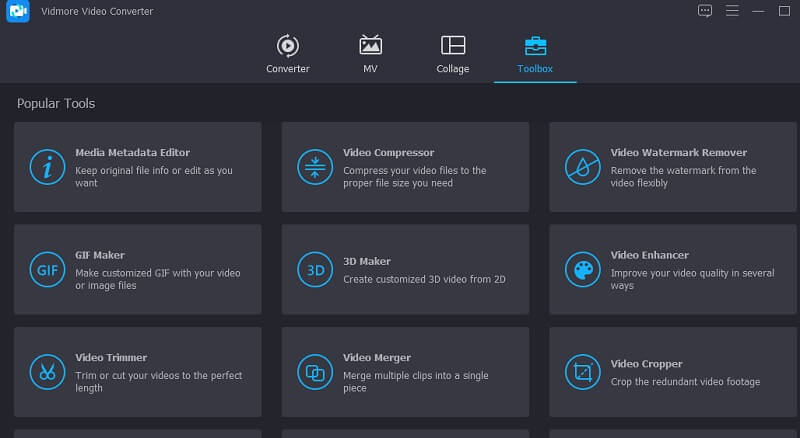Go to the Collage tab
The height and width of the screenshot is (438, 800).
[x=452, y=54]
